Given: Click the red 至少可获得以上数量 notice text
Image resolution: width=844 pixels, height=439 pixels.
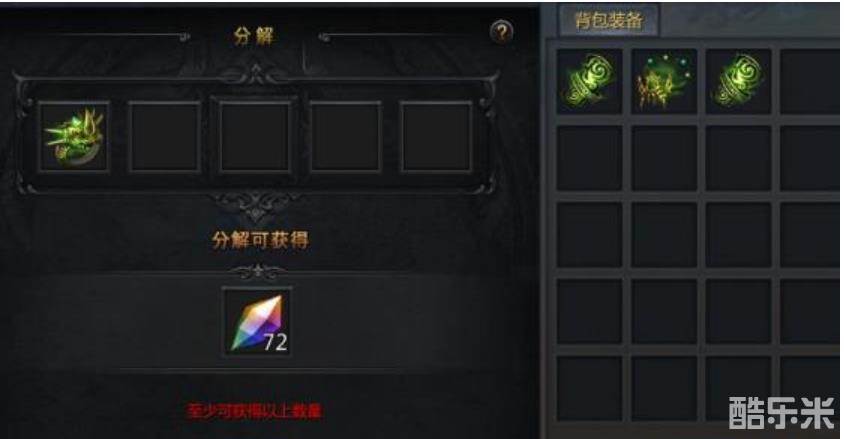Looking at the screenshot, I should (x=254, y=412).
